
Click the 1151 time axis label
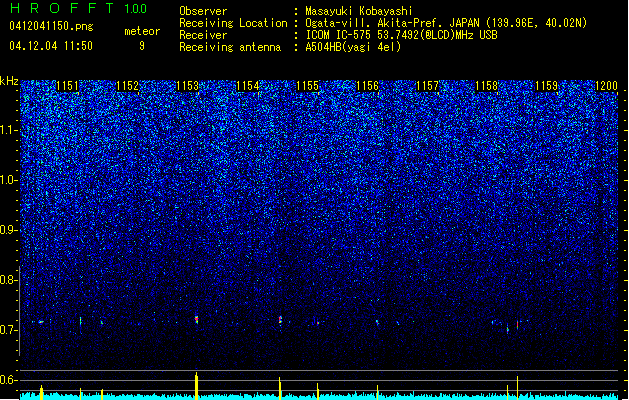pyautogui.click(x=67, y=86)
